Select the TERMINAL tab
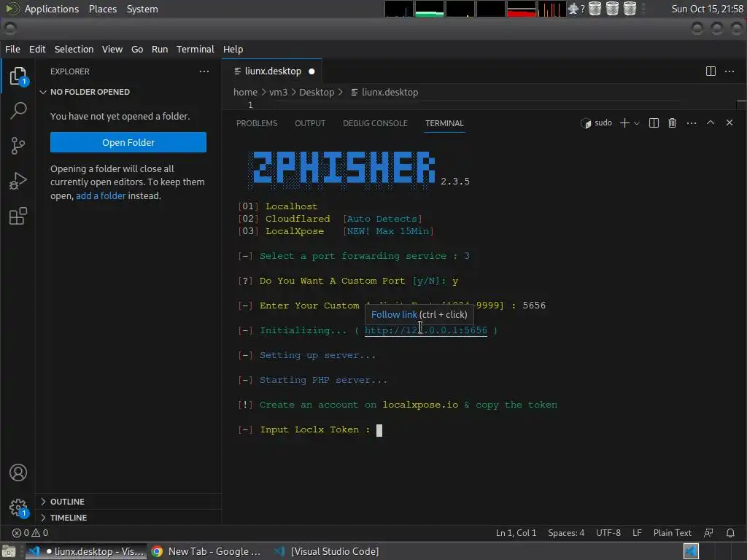The height and width of the screenshot is (560, 747). (x=444, y=123)
